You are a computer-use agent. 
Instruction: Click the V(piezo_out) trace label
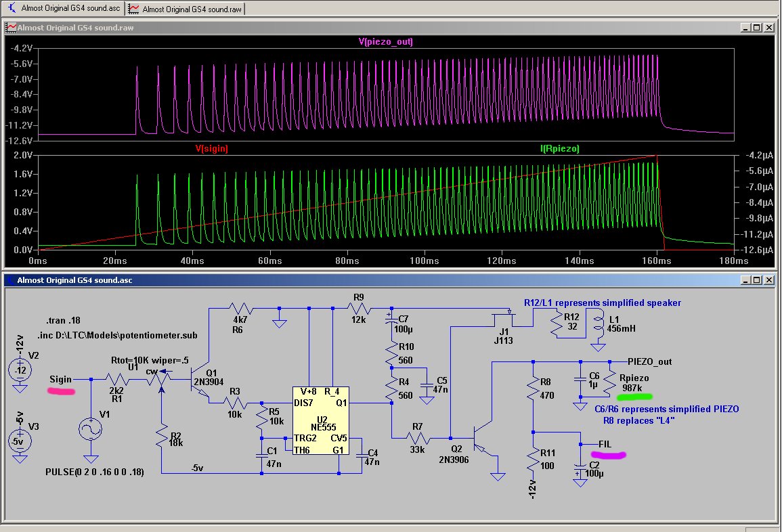[385, 42]
